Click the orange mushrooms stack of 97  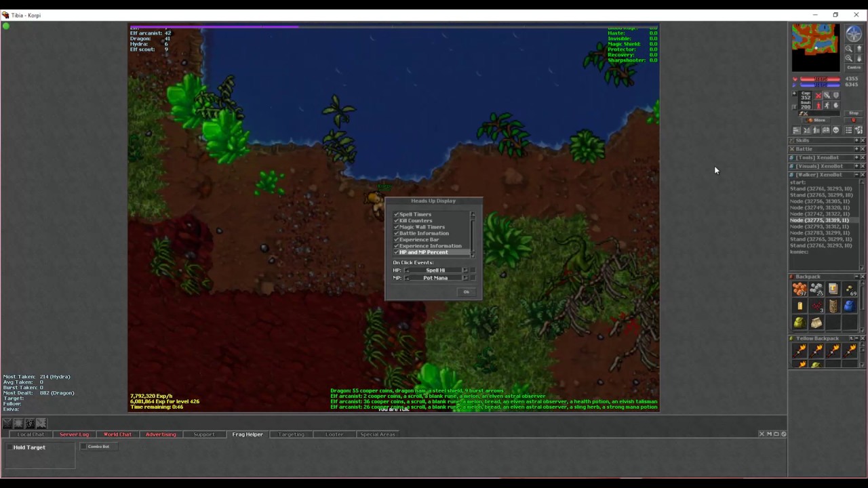pos(800,290)
